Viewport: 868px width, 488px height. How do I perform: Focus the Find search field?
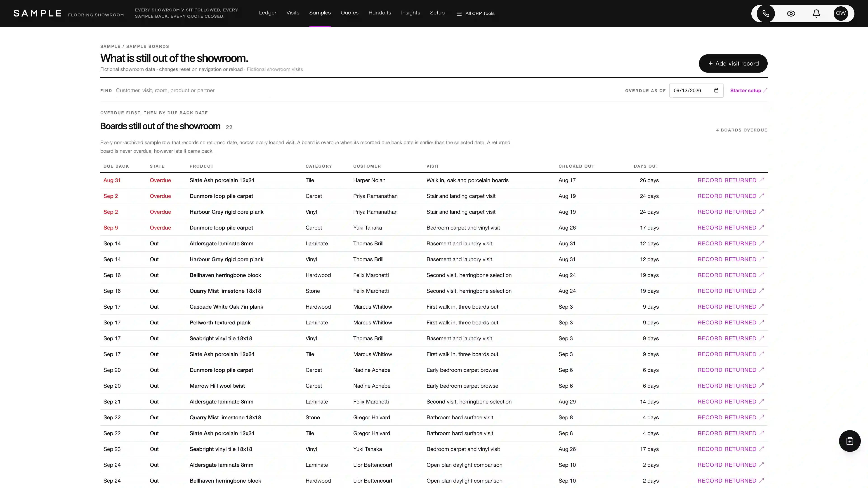192,90
